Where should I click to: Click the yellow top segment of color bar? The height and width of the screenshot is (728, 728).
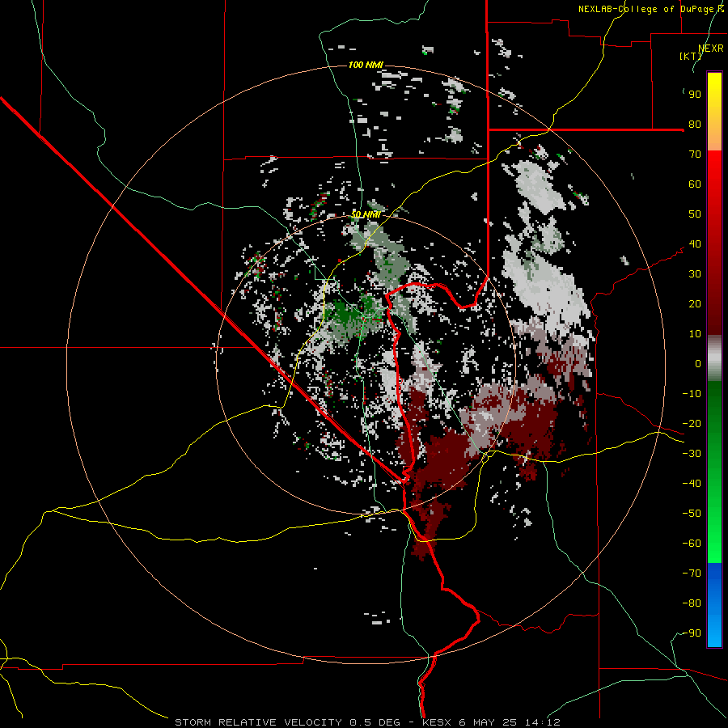(x=714, y=112)
